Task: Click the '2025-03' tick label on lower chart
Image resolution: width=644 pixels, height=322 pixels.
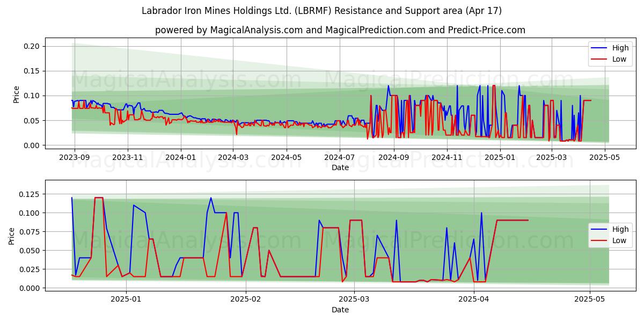Action: click(x=354, y=299)
